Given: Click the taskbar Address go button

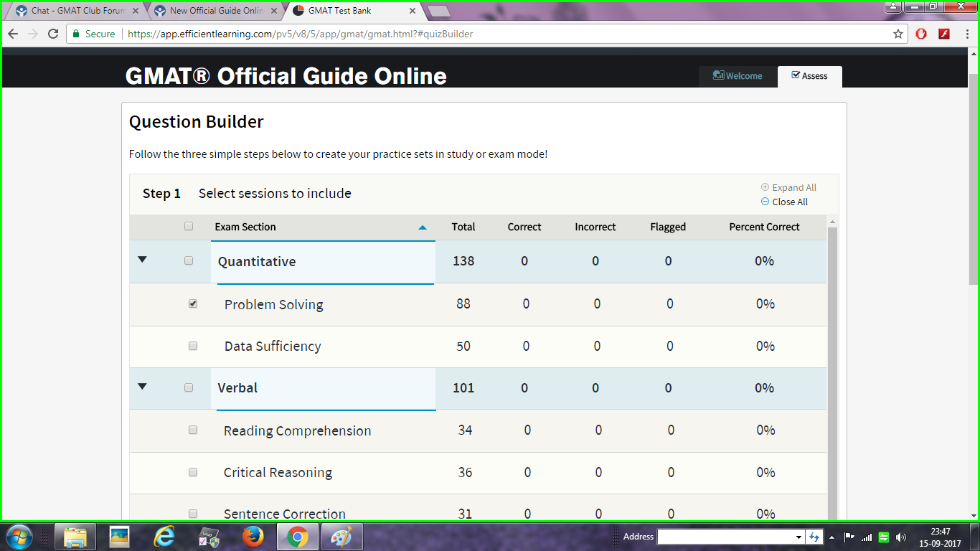Looking at the screenshot, I should point(814,537).
